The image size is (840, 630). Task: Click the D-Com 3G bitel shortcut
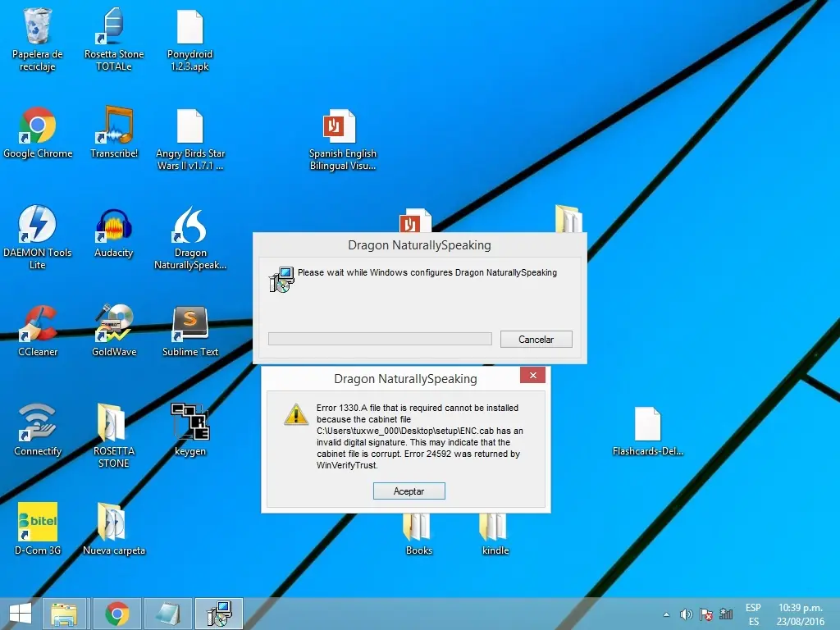[38, 528]
